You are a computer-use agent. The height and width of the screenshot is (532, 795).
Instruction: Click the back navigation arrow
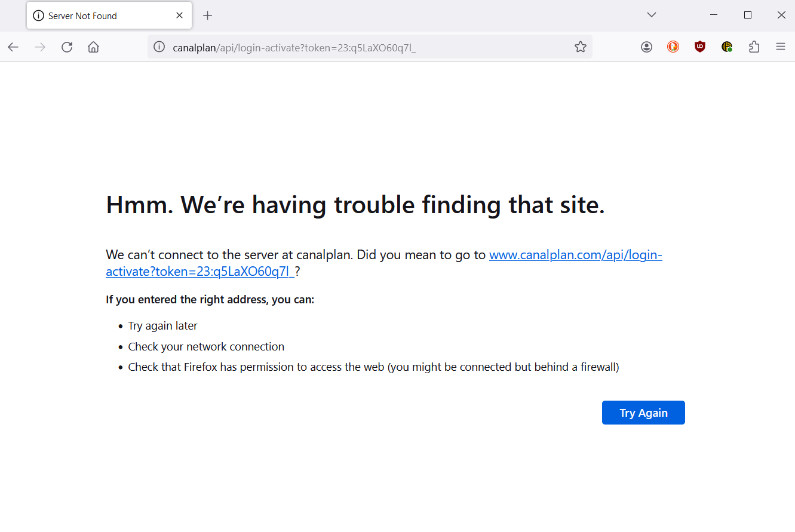(13, 47)
